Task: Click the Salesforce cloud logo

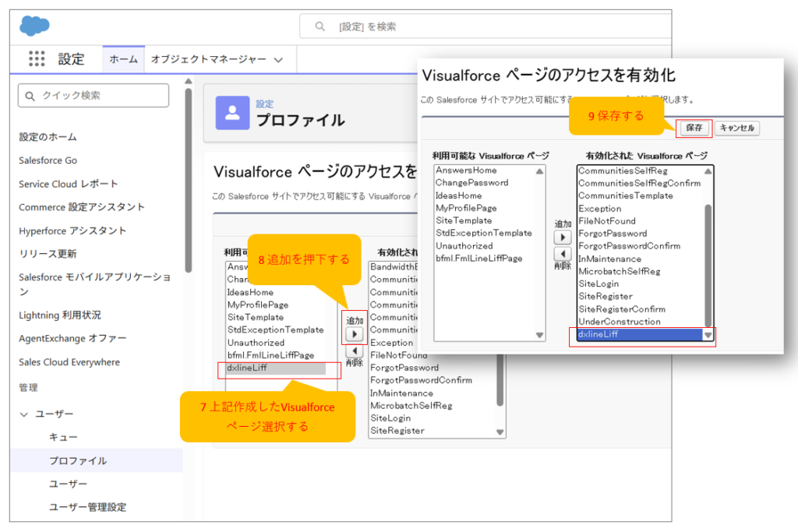Action: click(x=34, y=26)
